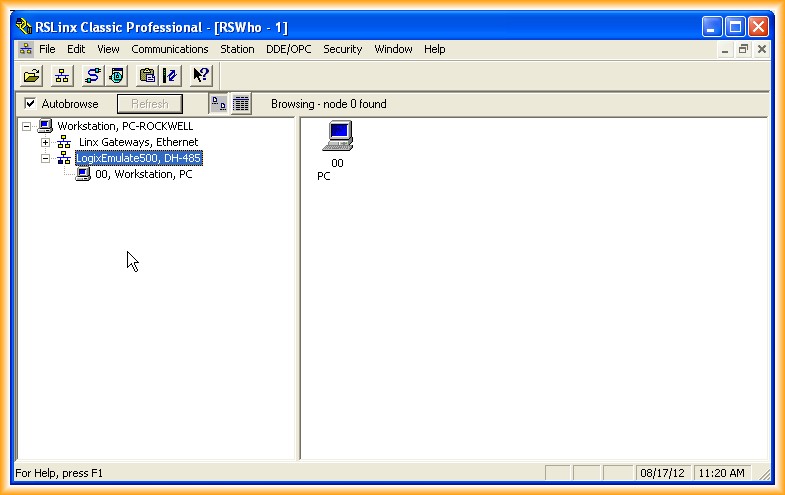The height and width of the screenshot is (495, 785).
Task: Select 00, Workstation, PC in the tree
Action: click(143, 174)
